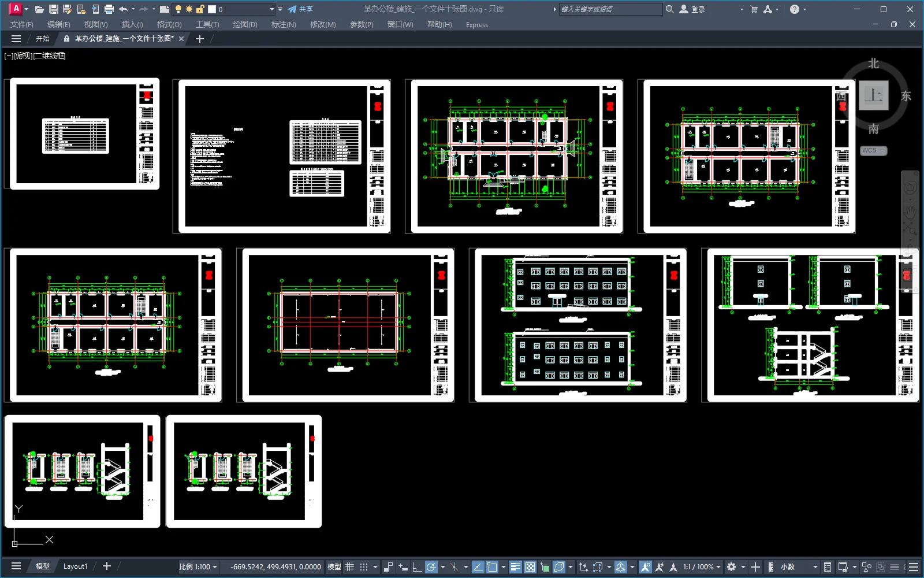Toggle Polar tracking icon in status bar

431,567
